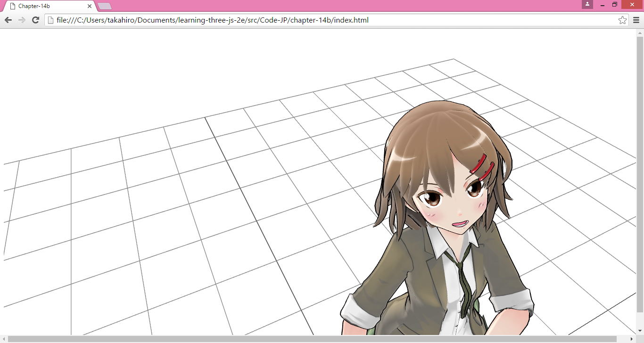Close the browser window
The width and height of the screenshot is (644, 343).
pos(632,4)
